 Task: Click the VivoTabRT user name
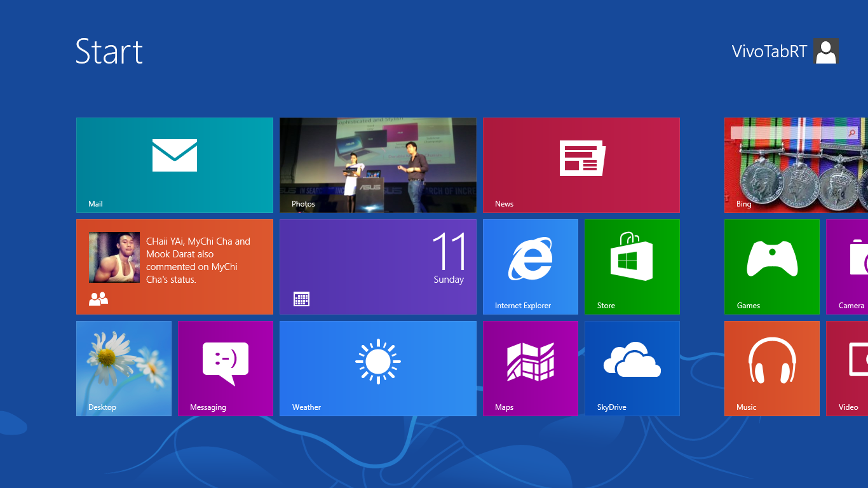pyautogui.click(x=770, y=51)
